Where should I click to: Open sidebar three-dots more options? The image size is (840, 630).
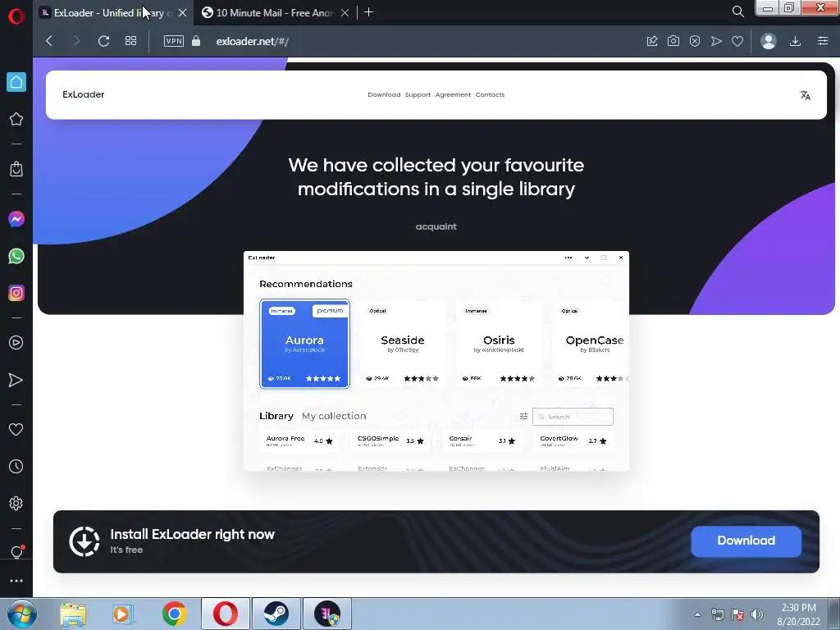(x=16, y=581)
